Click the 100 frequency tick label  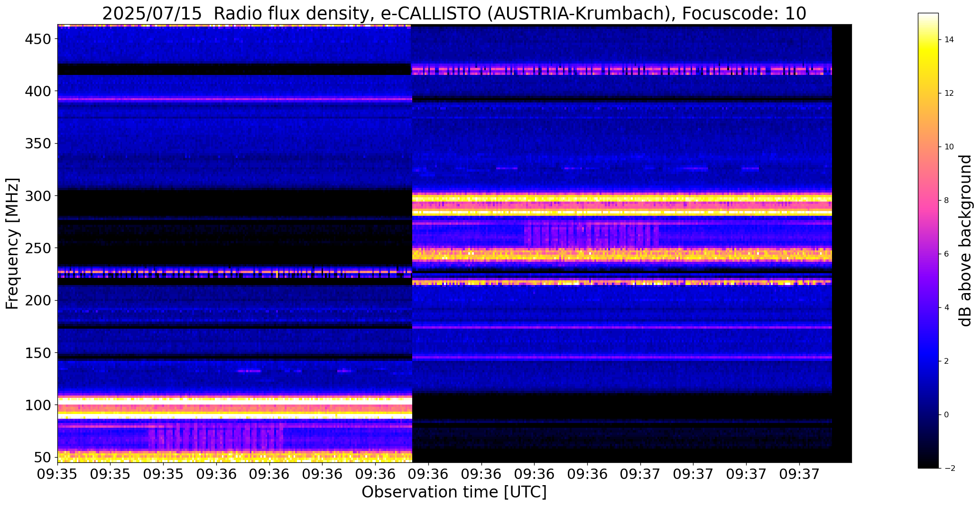37,405
